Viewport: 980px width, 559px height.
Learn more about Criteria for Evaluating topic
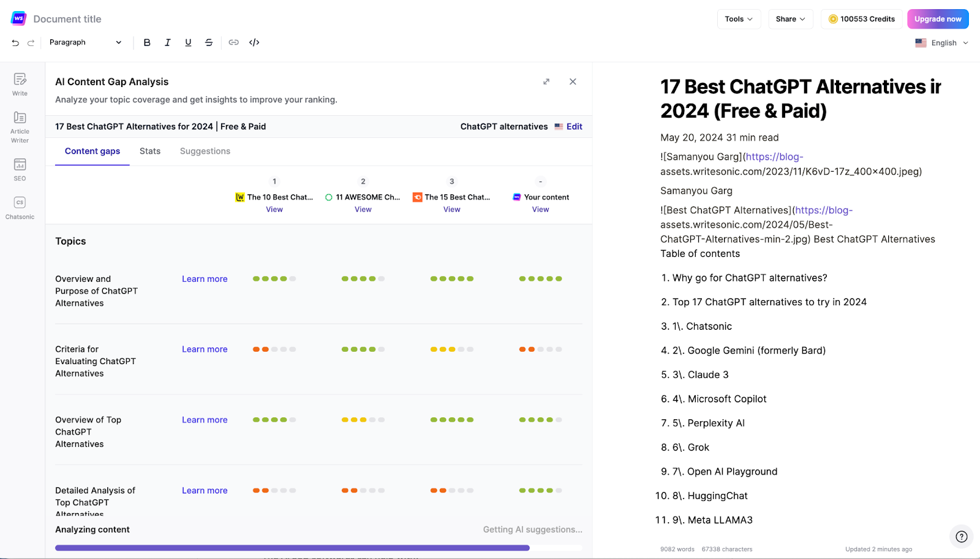click(205, 349)
